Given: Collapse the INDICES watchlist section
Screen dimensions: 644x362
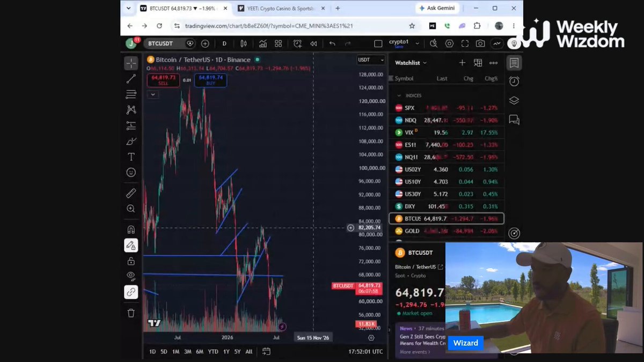Looking at the screenshot, I should 399,95.
